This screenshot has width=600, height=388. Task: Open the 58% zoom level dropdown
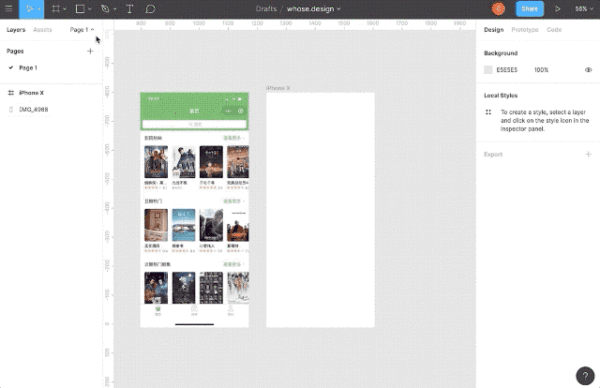pyautogui.click(x=584, y=9)
